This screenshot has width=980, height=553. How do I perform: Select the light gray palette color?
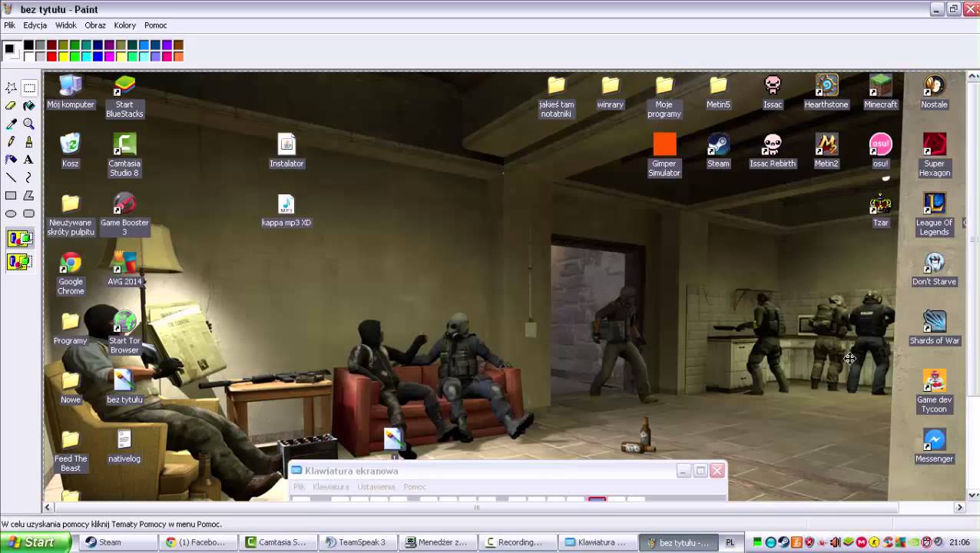pos(40,56)
